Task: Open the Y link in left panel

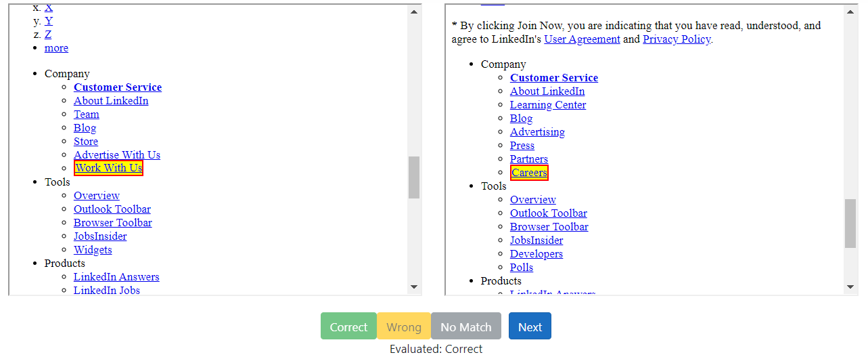Action: 48,21
